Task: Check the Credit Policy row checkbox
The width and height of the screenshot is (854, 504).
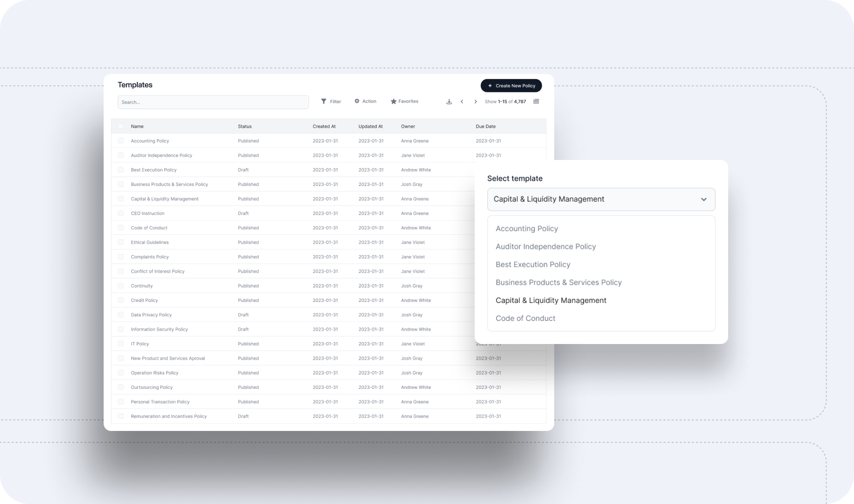Action: click(121, 300)
